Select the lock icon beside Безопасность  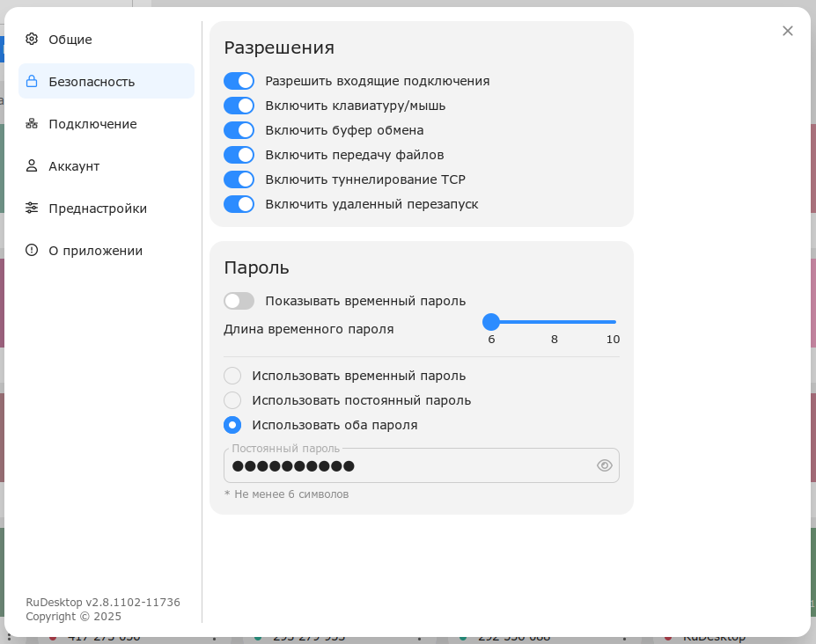tap(33, 81)
